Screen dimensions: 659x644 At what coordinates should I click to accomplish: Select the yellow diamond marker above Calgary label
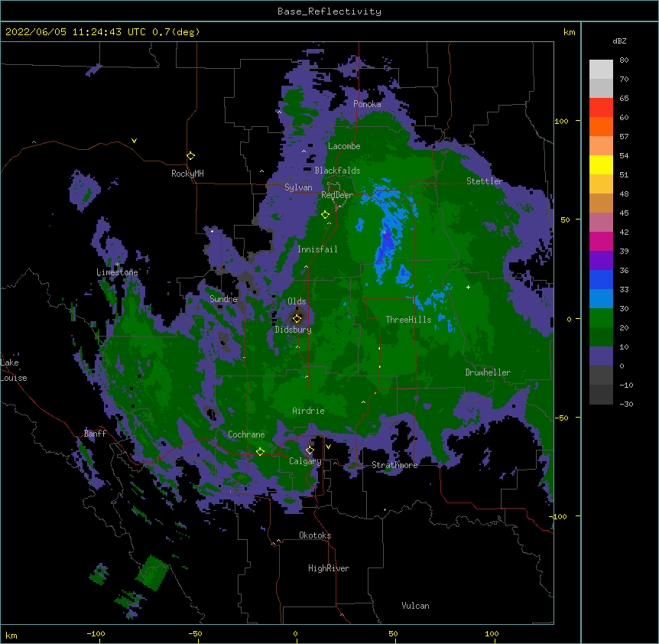[310, 450]
